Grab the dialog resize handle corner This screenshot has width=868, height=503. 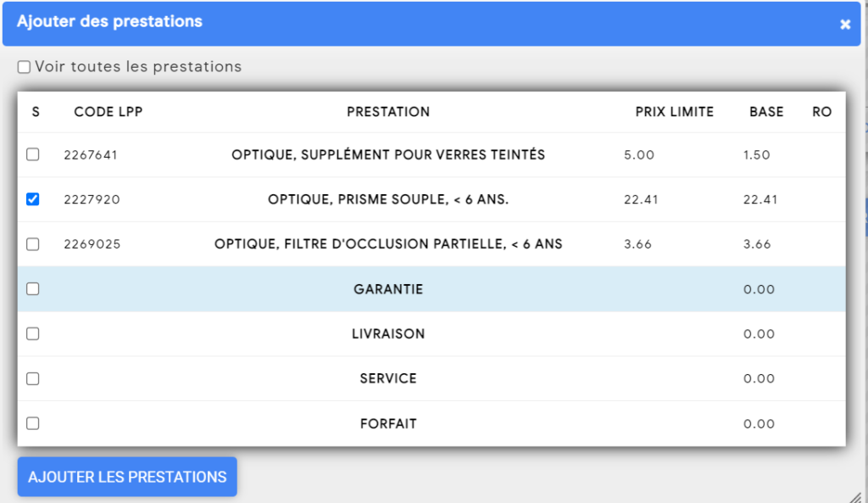pyautogui.click(x=856, y=497)
